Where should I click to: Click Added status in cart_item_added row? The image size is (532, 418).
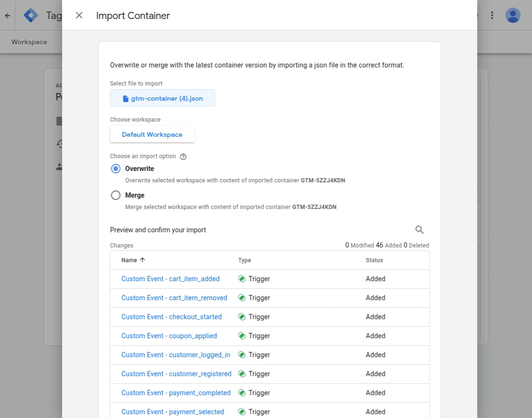(375, 279)
